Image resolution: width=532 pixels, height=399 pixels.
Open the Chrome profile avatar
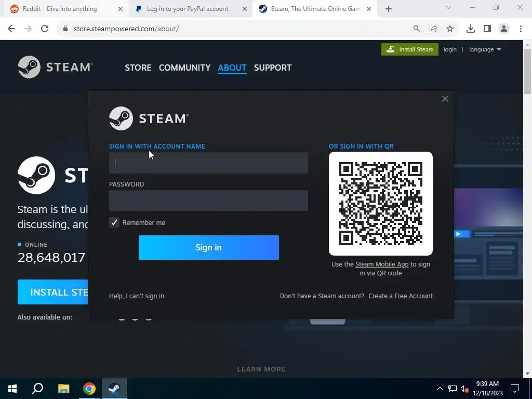click(x=504, y=29)
